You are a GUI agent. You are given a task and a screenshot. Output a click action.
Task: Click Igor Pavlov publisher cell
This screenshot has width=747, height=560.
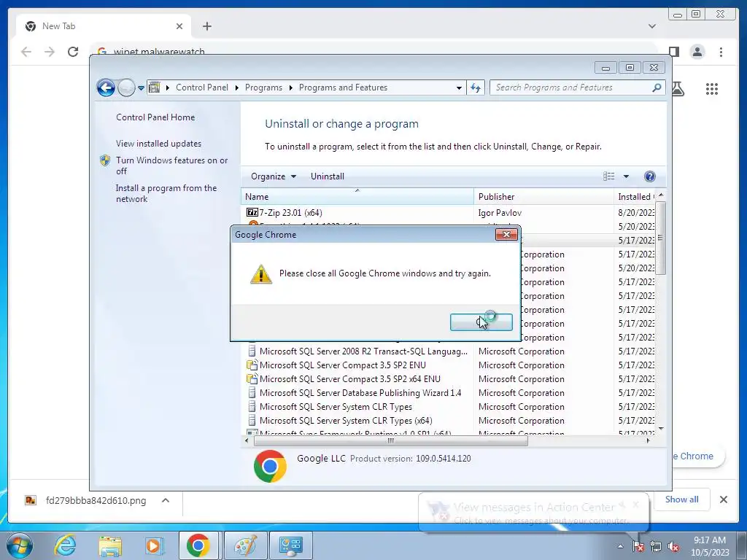coord(500,213)
